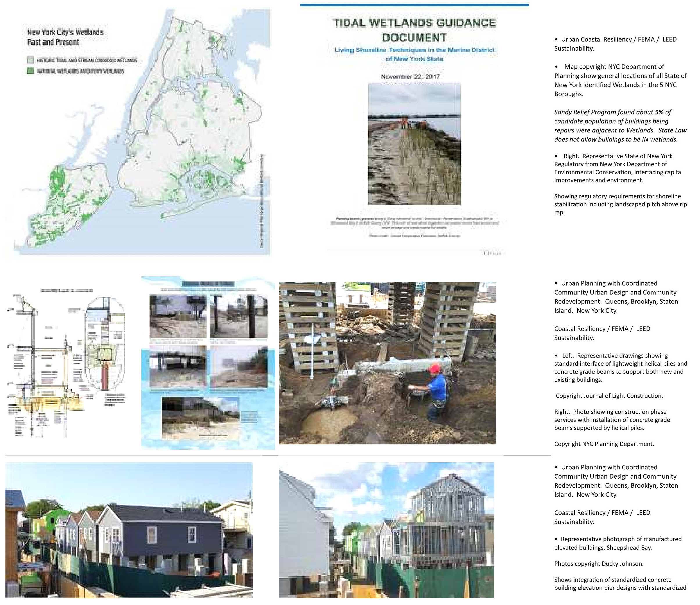Click the National Wetlands Inventory legend swatch
This screenshot has height=605, width=700.
click(x=30, y=71)
